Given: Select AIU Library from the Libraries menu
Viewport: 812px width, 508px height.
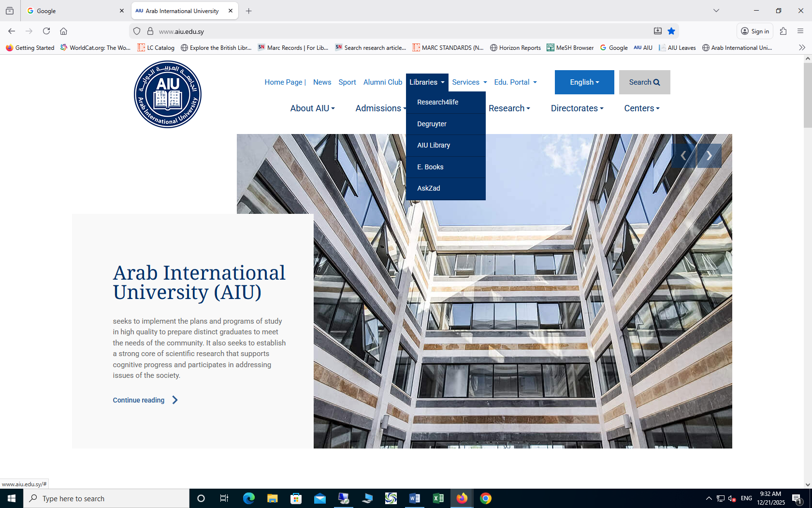Looking at the screenshot, I should pyautogui.click(x=434, y=145).
